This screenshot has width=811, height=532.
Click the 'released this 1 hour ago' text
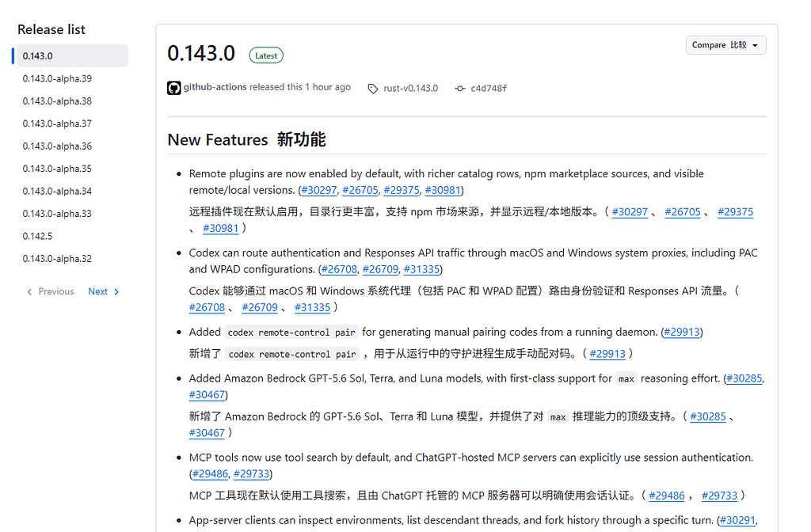pyautogui.click(x=300, y=87)
